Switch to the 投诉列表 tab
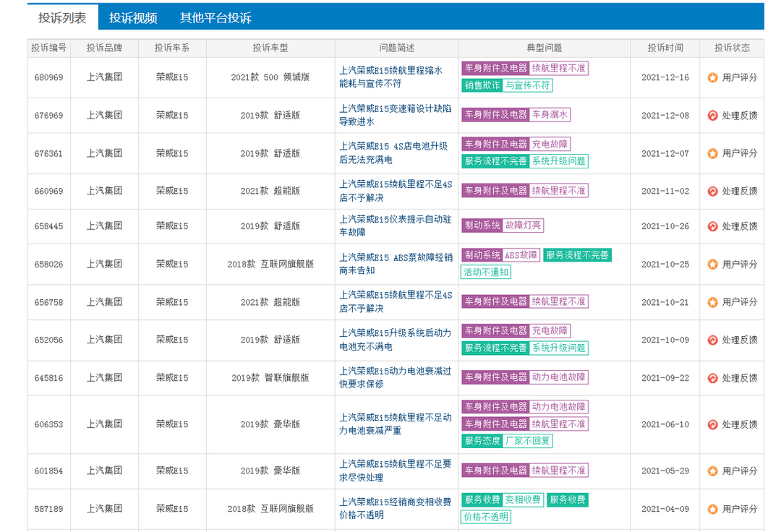The image size is (781, 532). coord(62,18)
